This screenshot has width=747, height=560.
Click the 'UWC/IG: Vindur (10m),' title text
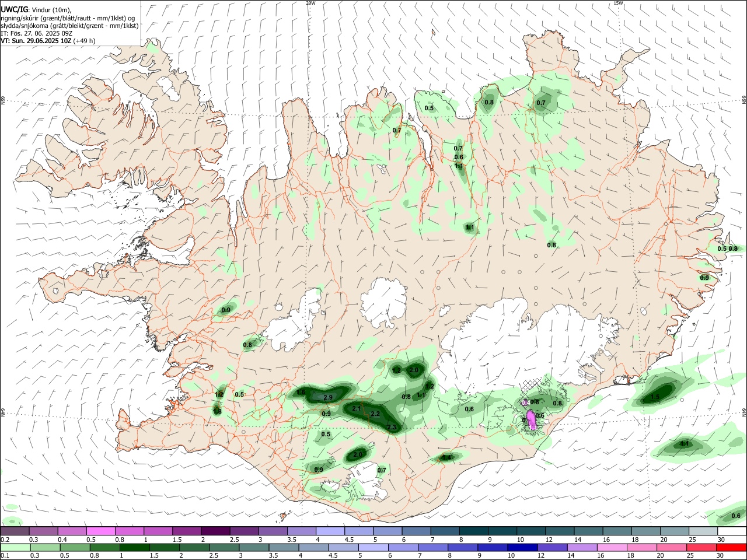coord(36,10)
